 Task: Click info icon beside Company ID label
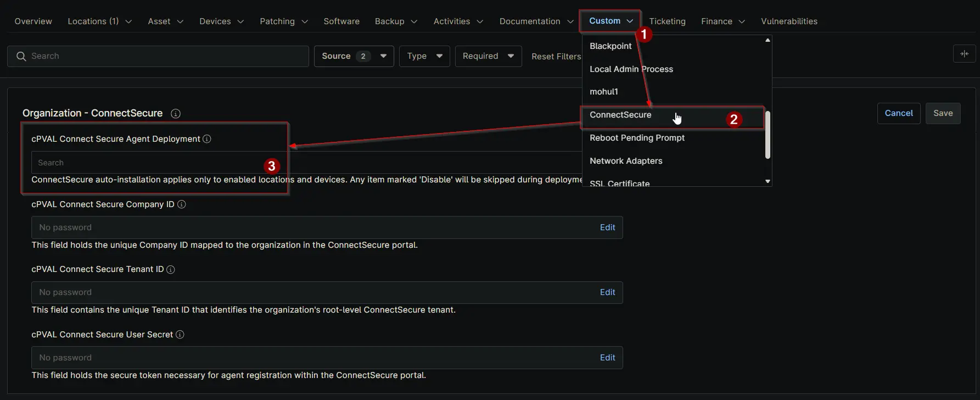click(x=182, y=204)
